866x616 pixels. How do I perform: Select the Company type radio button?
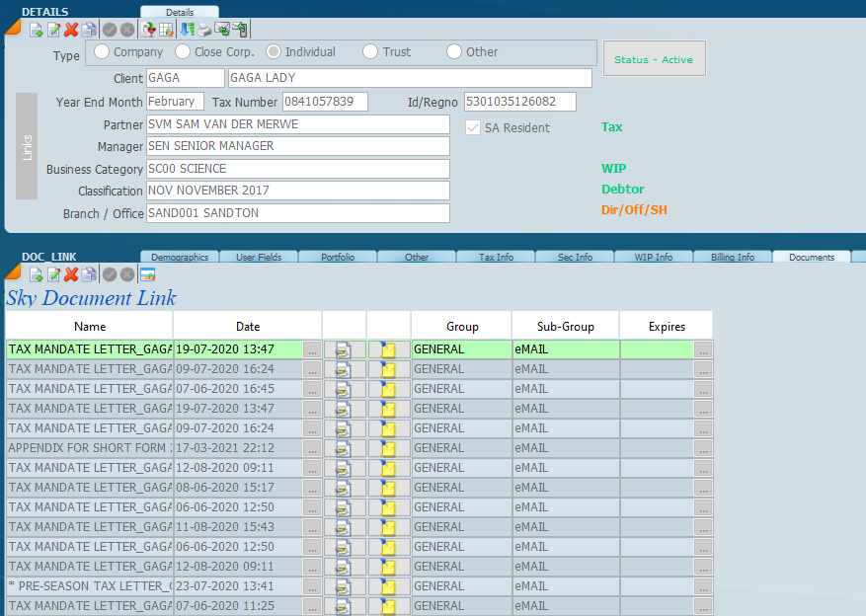pyautogui.click(x=102, y=52)
